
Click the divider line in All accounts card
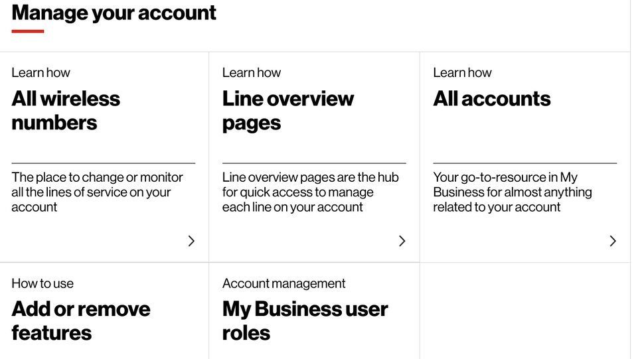(x=524, y=163)
